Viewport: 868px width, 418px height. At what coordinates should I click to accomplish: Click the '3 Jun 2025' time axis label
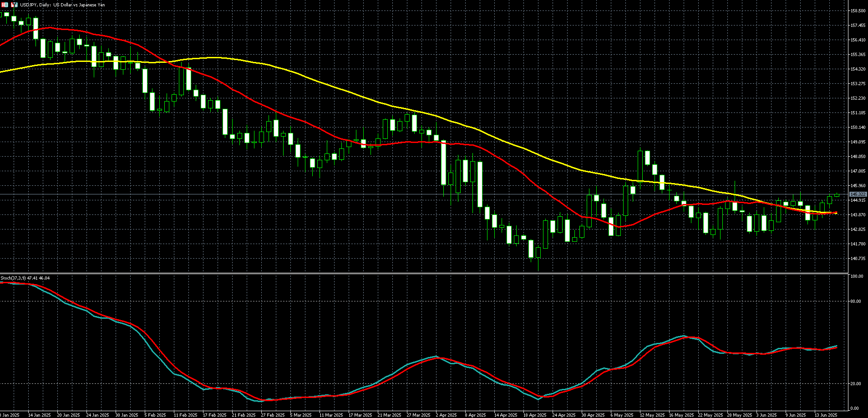click(x=766, y=415)
